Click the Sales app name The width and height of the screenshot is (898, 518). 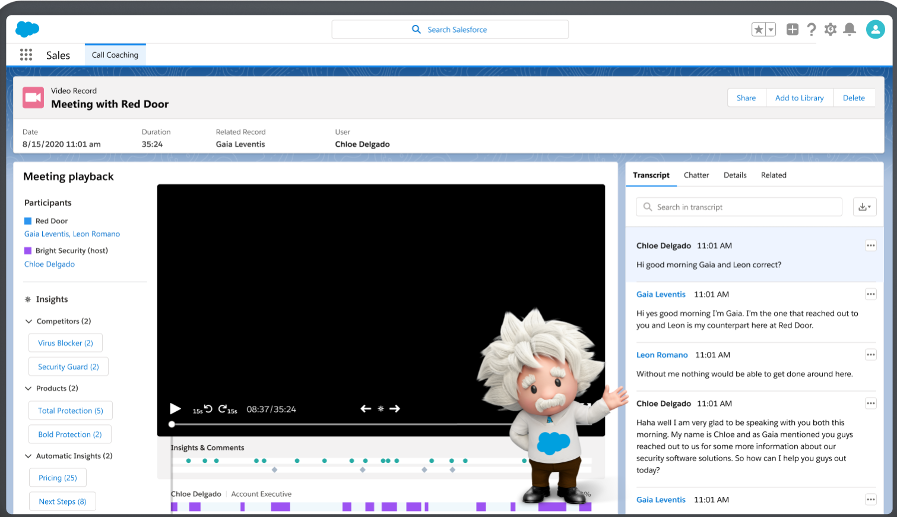(58, 55)
